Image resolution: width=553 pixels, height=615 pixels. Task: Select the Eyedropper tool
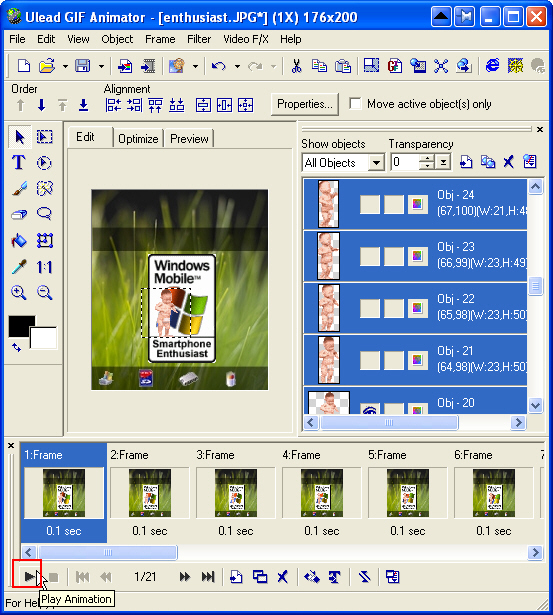(x=19, y=267)
